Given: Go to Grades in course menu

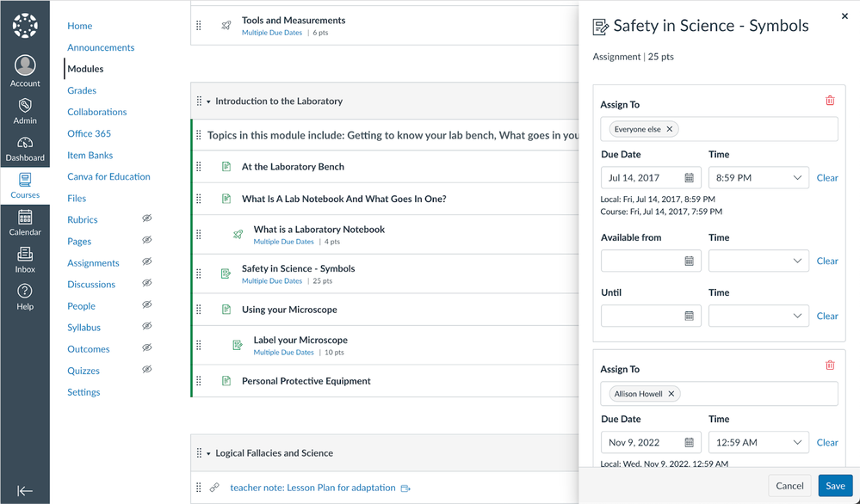Looking at the screenshot, I should 82,90.
